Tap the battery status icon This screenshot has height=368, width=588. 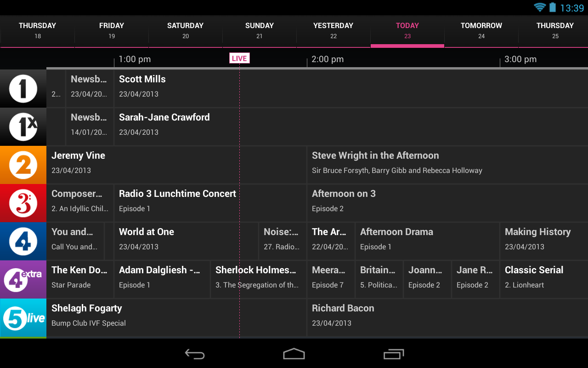(553, 7)
